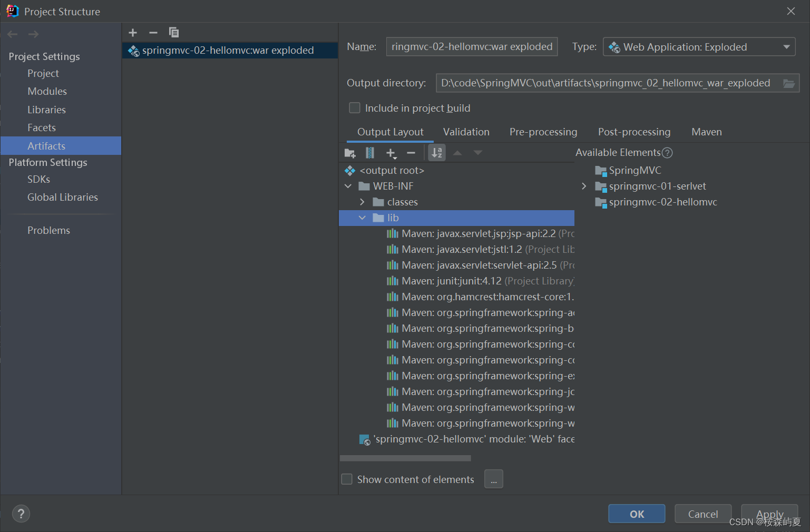Image resolution: width=810 pixels, height=532 pixels.
Task: Select Libraries in sidebar
Action: 47,110
